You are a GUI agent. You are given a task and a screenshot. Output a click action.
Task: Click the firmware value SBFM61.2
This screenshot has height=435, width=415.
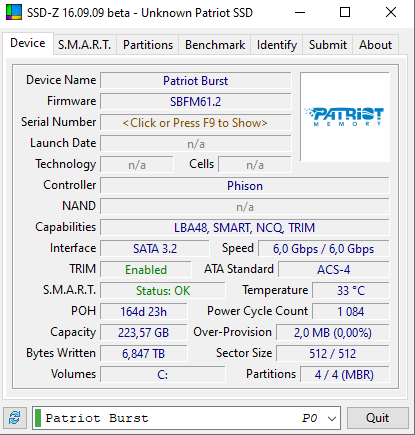pos(196,102)
